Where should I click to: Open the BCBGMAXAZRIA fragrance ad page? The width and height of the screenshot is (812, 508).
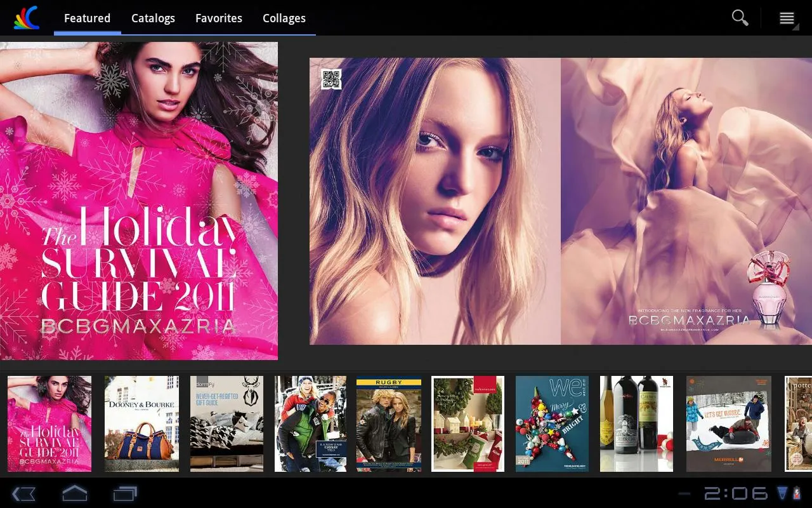(686, 201)
